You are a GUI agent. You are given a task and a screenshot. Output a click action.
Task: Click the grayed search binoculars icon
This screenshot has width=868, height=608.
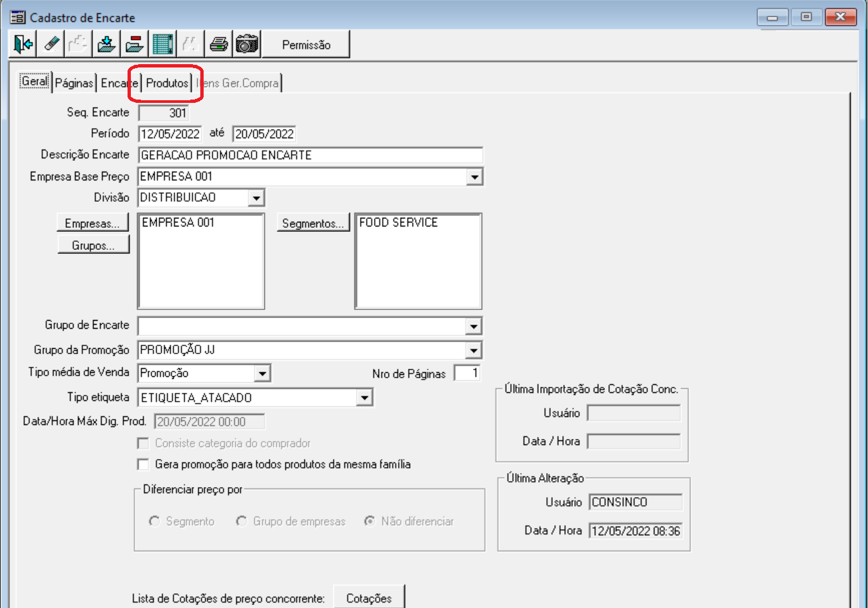point(190,44)
